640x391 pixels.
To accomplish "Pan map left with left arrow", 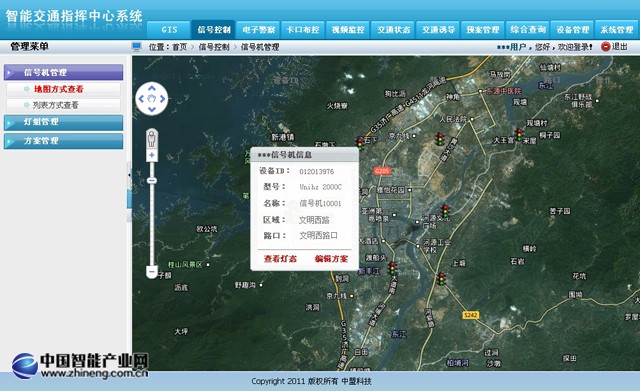I will [141, 99].
